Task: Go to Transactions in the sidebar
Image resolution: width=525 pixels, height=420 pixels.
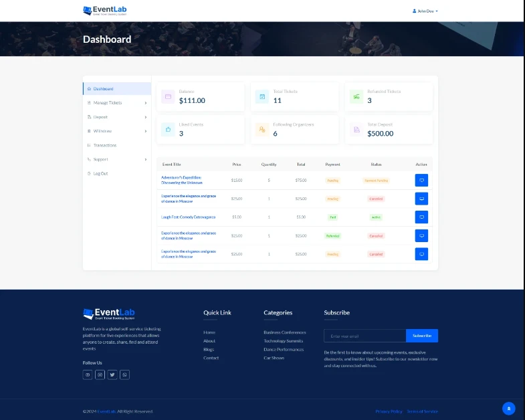Action: (104, 145)
